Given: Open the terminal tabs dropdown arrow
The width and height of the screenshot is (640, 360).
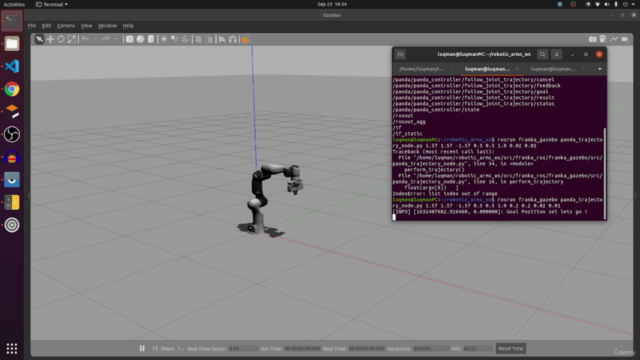Looking at the screenshot, I should tap(600, 69).
